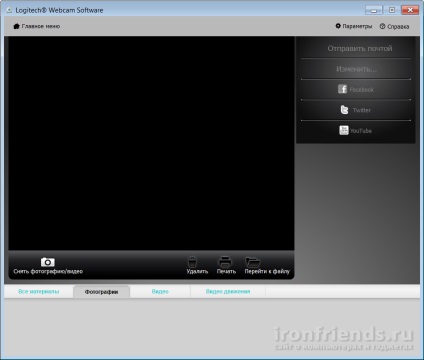Open the Главное меню link
This screenshot has width=424, height=360.
coord(41,26)
